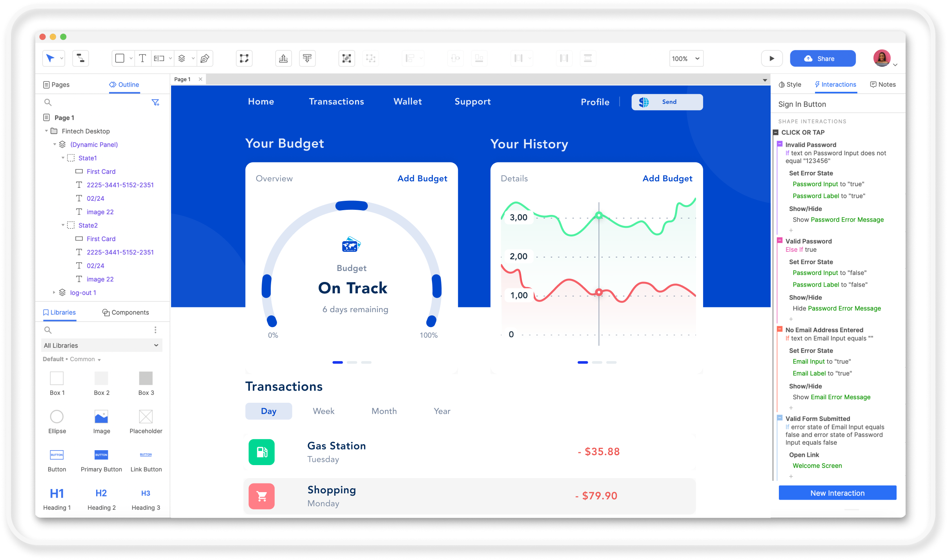Click the Preview play button icon
This screenshot has width=948, height=560.
[x=771, y=59]
